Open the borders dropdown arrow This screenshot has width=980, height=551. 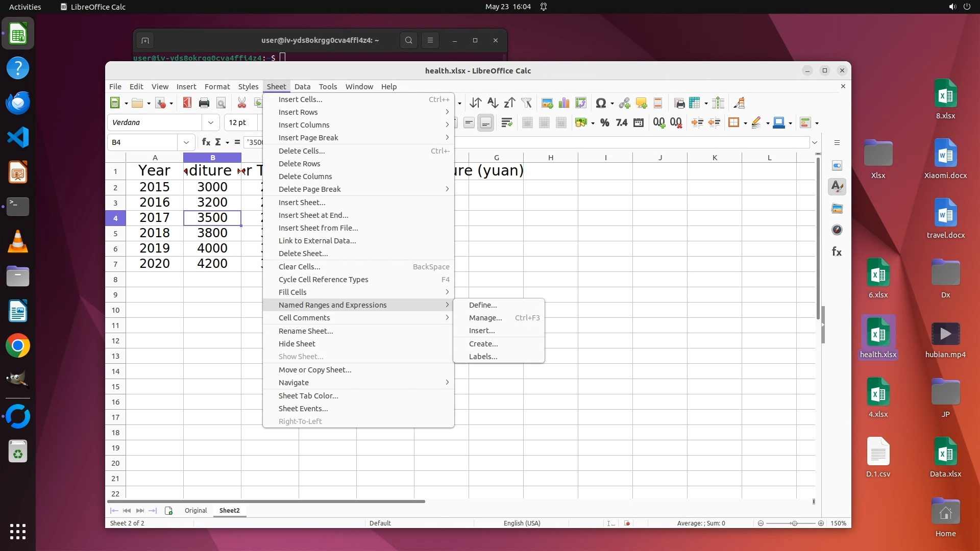(745, 123)
